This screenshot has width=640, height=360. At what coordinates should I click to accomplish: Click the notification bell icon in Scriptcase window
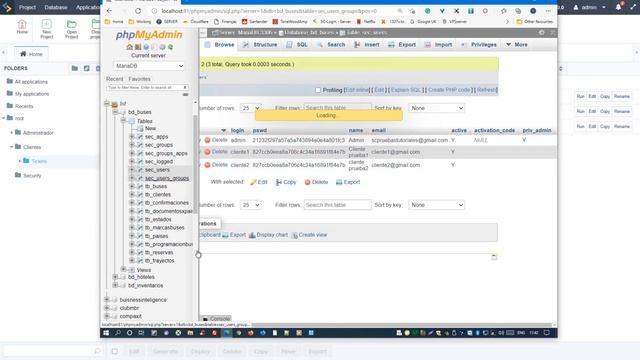[619, 7]
